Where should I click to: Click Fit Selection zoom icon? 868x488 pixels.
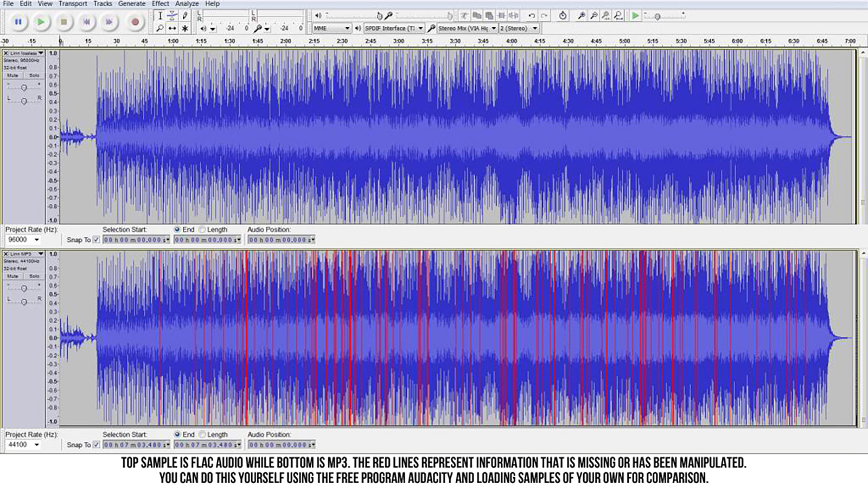pyautogui.click(x=606, y=16)
